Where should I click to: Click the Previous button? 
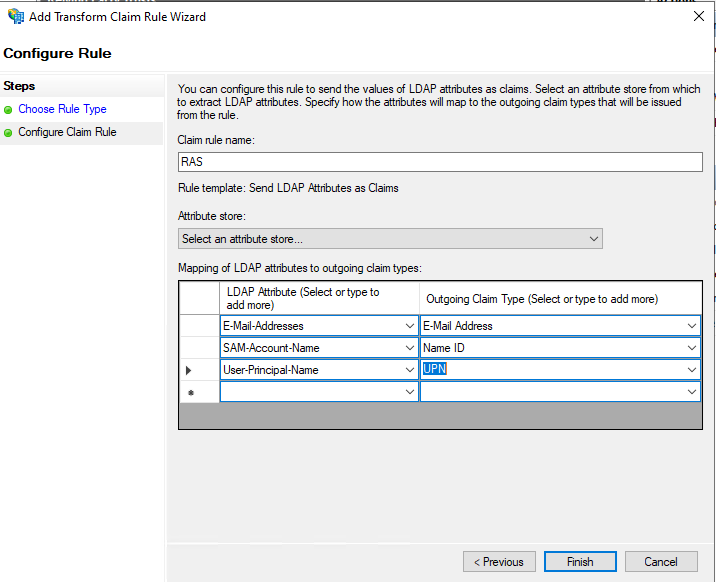click(499, 561)
